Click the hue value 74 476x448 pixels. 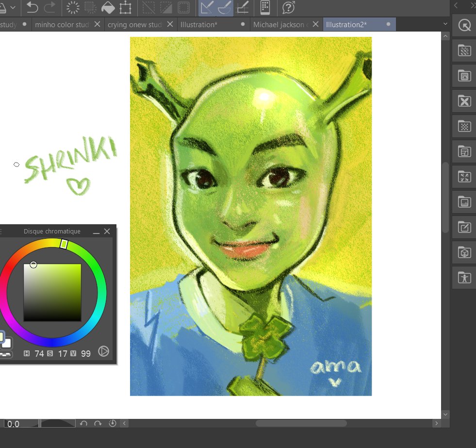tap(39, 353)
